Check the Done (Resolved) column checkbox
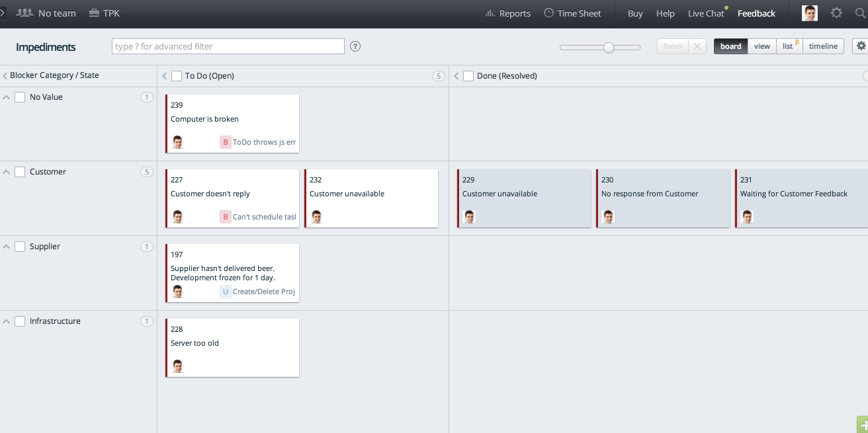The width and height of the screenshot is (868, 433). [468, 76]
